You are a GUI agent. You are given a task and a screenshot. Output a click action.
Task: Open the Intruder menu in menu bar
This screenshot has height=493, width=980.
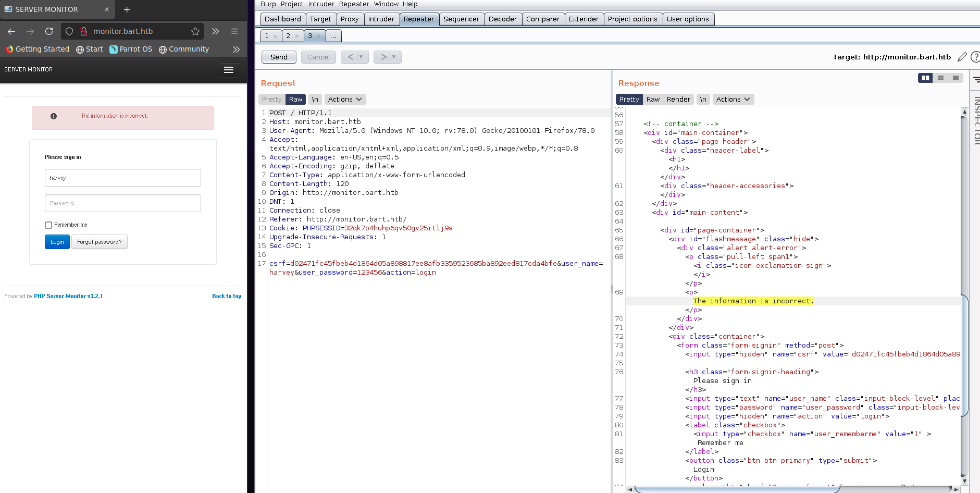click(321, 4)
